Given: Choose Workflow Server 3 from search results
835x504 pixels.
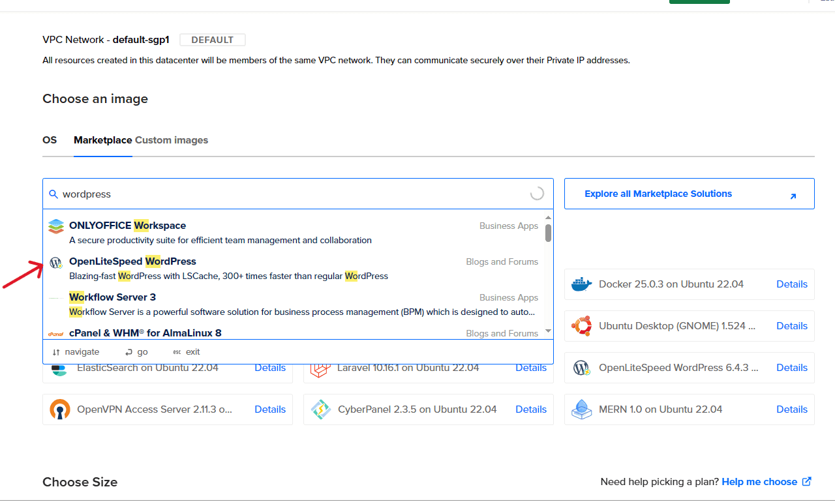Looking at the screenshot, I should click(294, 304).
